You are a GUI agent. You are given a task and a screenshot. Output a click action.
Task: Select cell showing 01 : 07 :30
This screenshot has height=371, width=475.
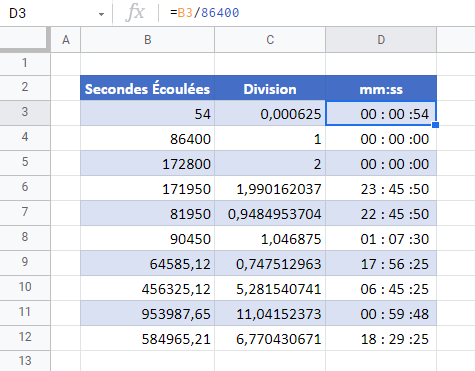pos(381,238)
